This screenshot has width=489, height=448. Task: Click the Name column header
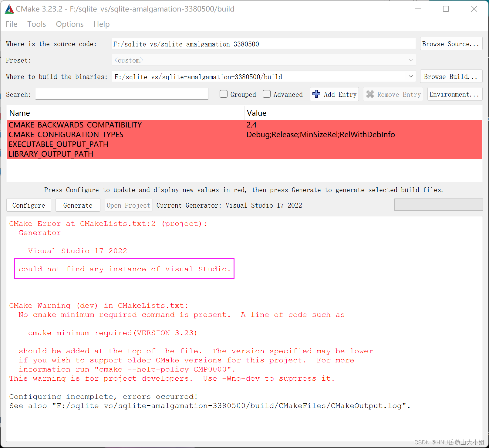pyautogui.click(x=125, y=113)
